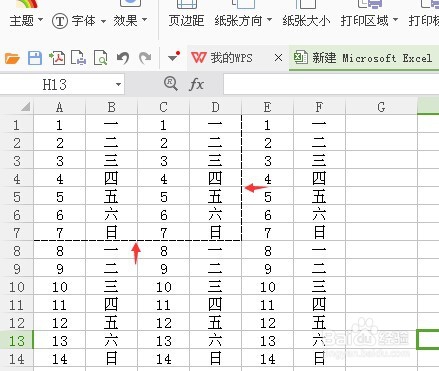Select cell F10 containing 三
Image resolution: width=439 pixels, height=371 pixels.
(x=319, y=287)
